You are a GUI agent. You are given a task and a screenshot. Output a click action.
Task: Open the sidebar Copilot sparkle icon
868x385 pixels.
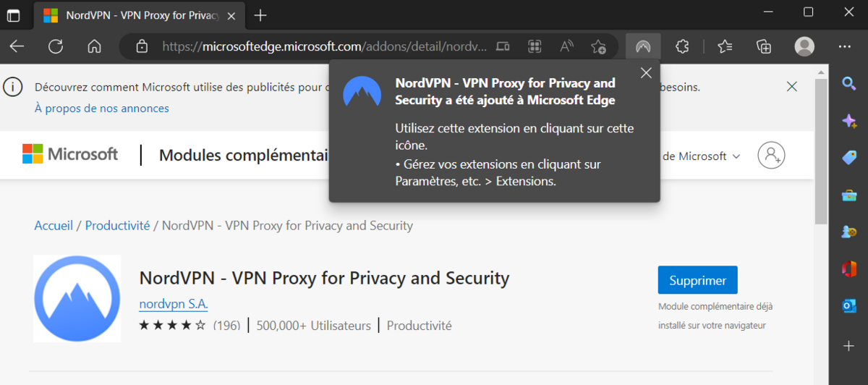coord(849,121)
